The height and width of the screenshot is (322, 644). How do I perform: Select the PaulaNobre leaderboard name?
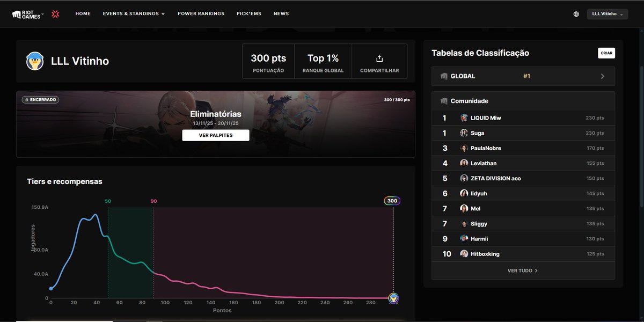486,148
